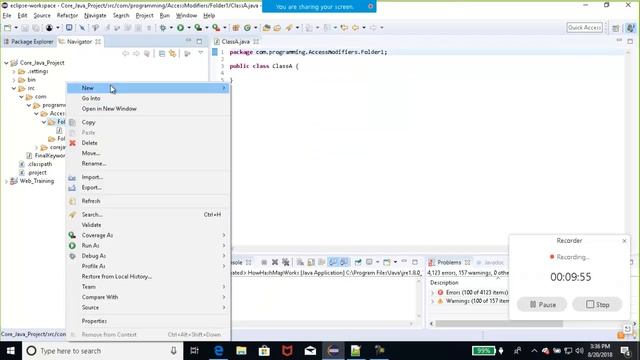Viewport: 640px width, 360px height.
Task: Click the New Java Class green icon
Action: coord(247,28)
